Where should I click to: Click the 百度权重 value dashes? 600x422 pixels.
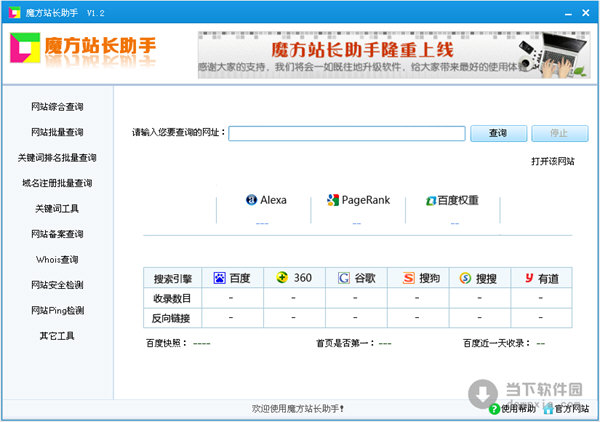(455, 223)
